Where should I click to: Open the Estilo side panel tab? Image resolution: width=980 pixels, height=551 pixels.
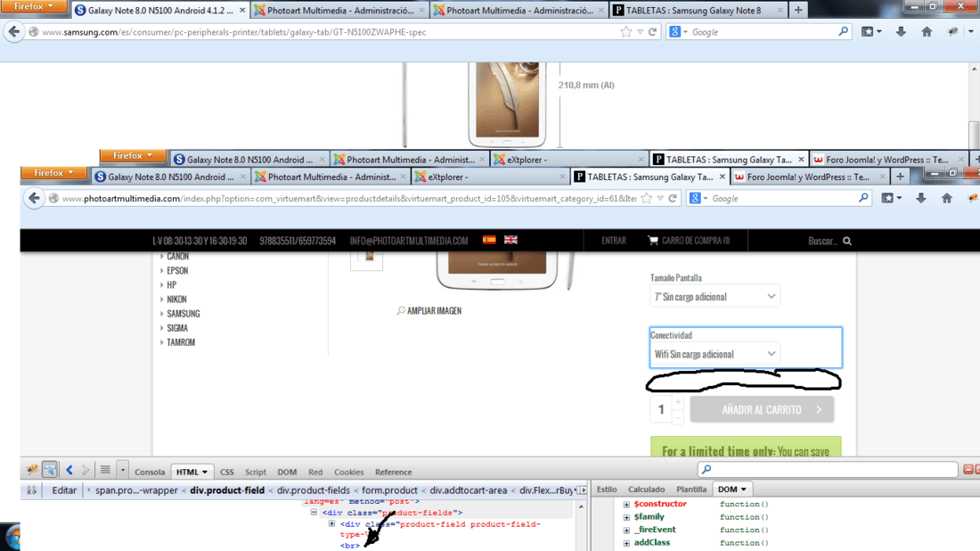606,489
